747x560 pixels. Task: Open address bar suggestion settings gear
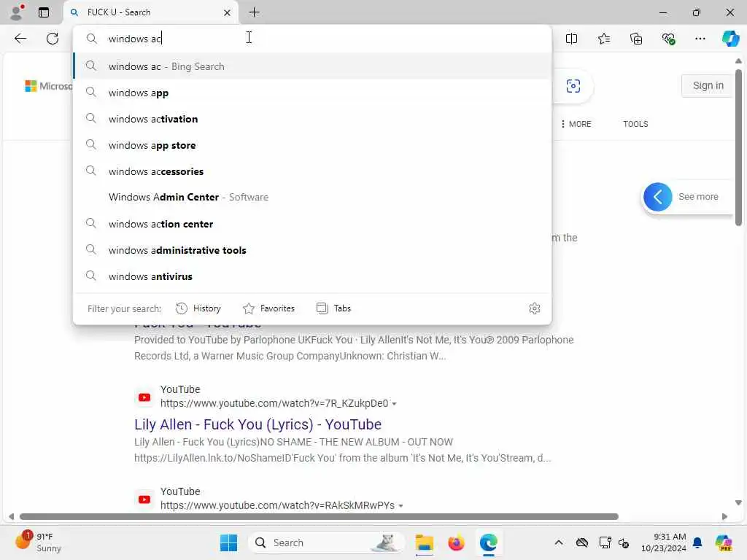(535, 308)
